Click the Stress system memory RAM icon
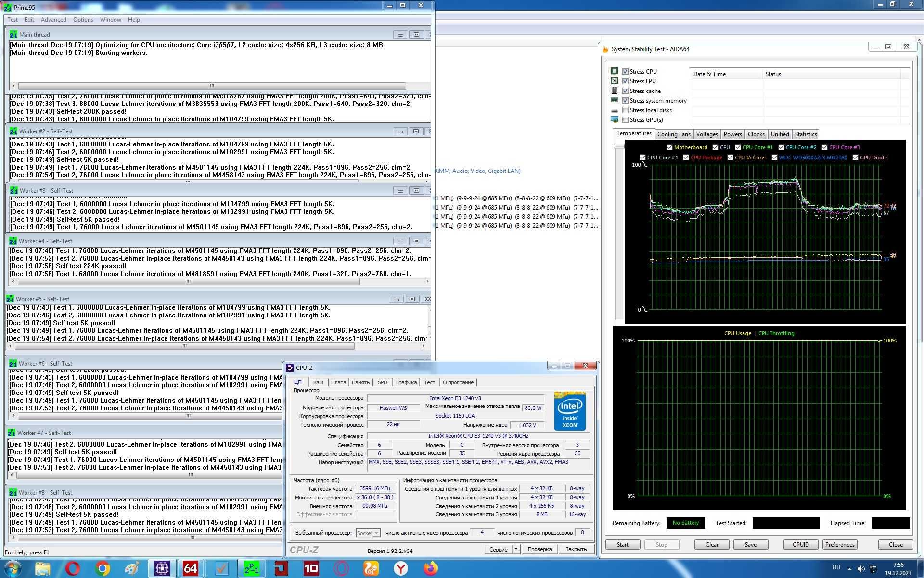Image resolution: width=924 pixels, height=578 pixels. pyautogui.click(x=615, y=100)
